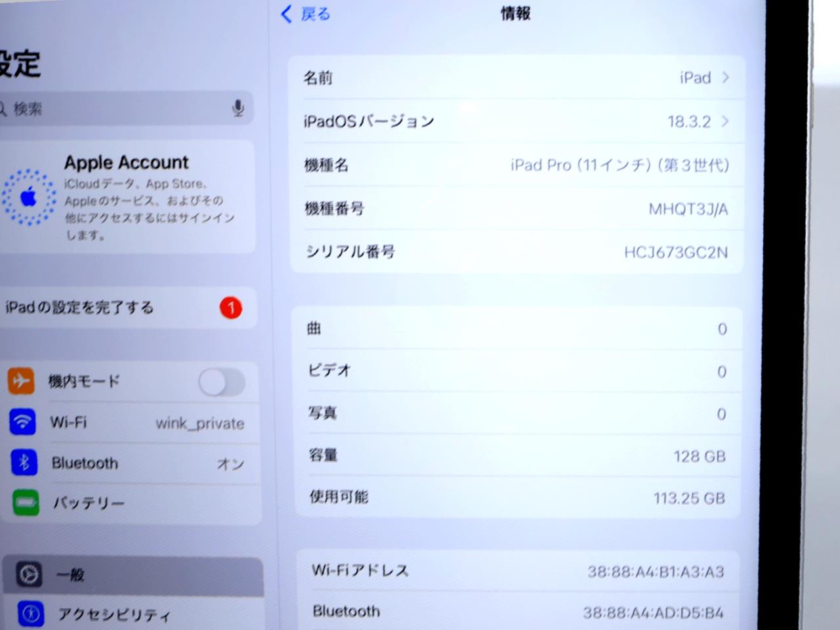Tap the Wi-Fiアドレス label

pos(360,570)
